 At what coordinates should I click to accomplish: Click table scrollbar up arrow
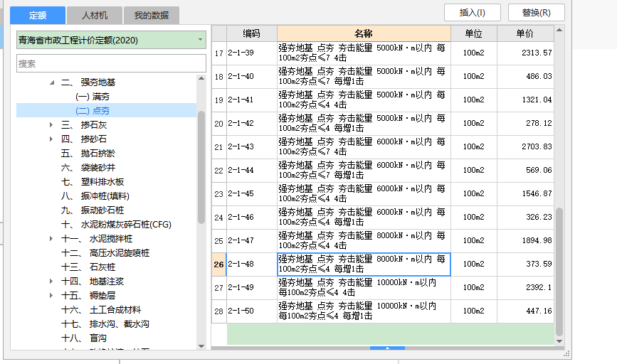(x=559, y=30)
